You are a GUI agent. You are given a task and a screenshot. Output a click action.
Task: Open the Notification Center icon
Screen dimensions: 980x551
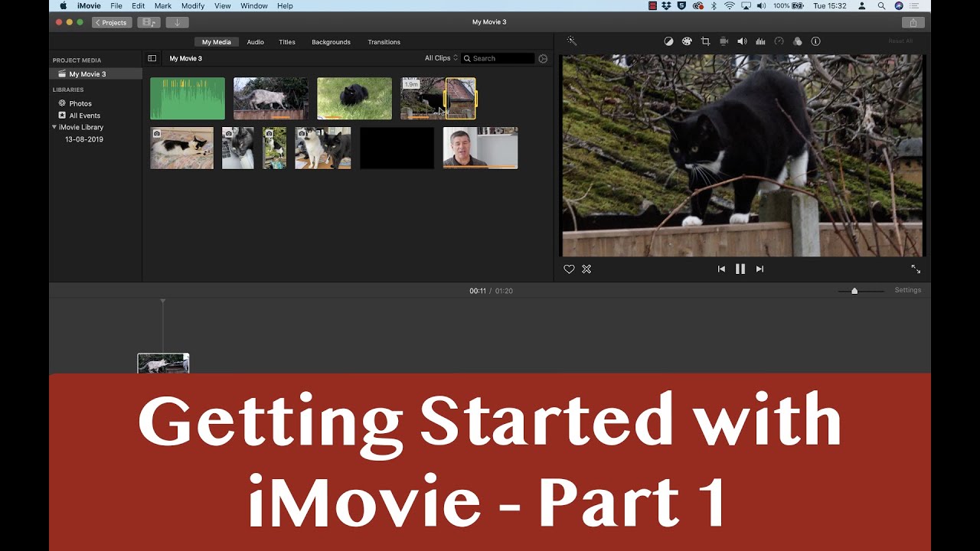914,5
